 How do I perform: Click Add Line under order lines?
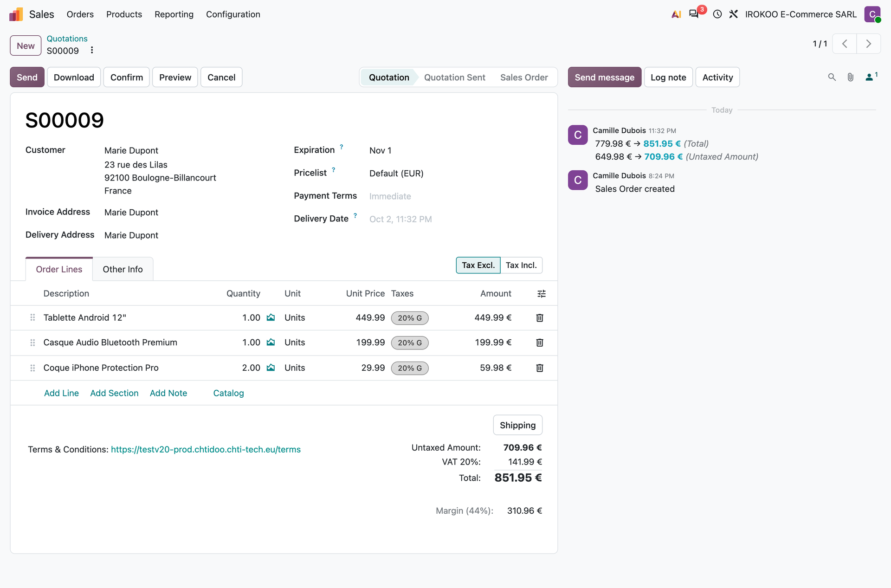[61, 393]
